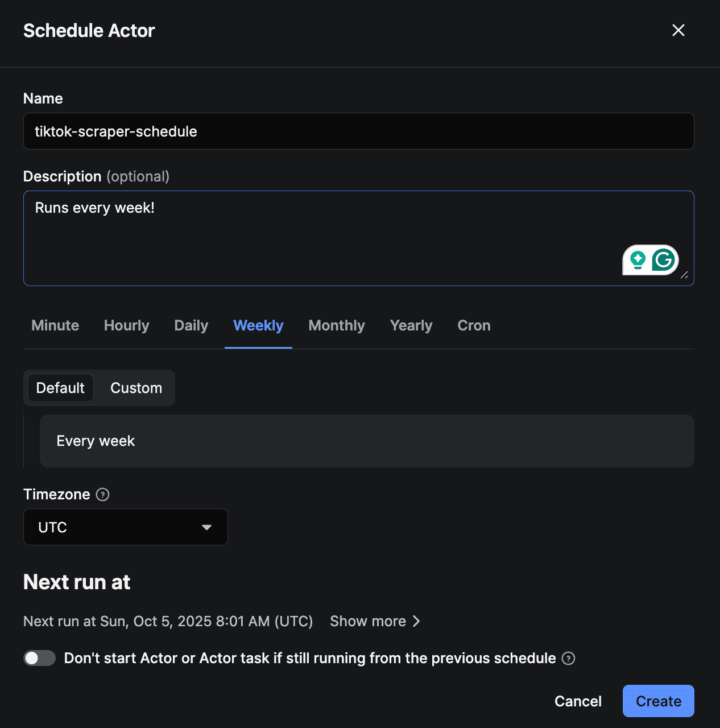Switch to Monthly scheduling
The image size is (720, 728).
[336, 325]
